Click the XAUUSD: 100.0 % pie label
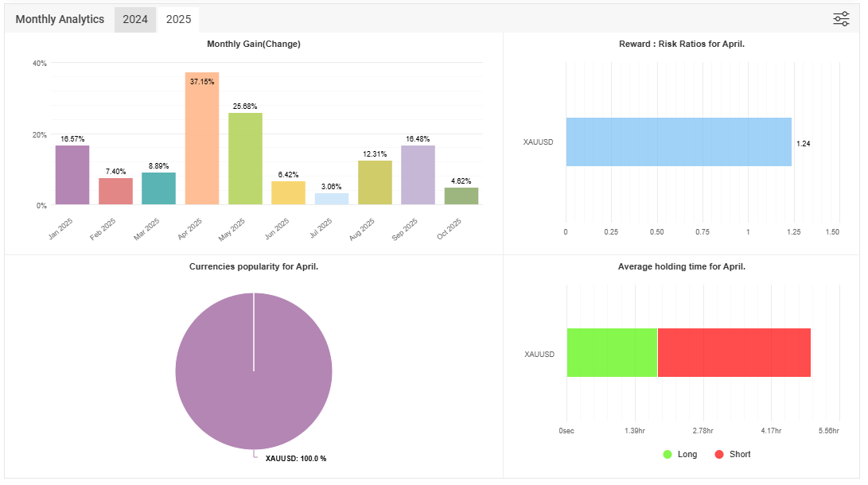This screenshot has height=485, width=868. 296,459
